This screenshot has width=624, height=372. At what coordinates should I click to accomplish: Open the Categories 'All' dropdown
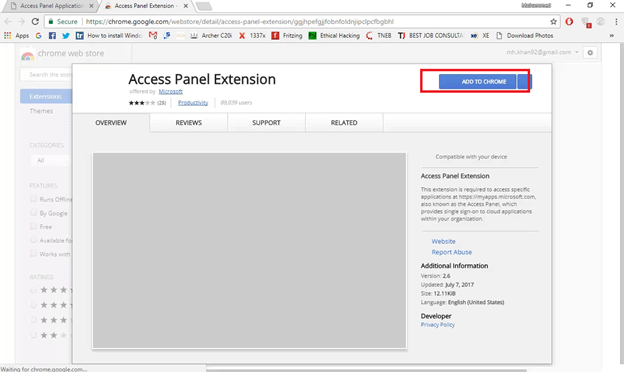click(x=51, y=160)
